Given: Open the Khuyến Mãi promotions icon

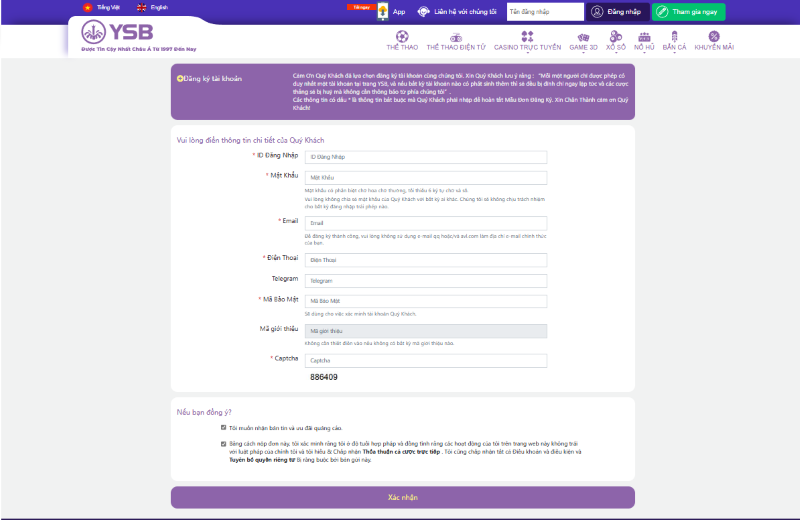Looking at the screenshot, I should (x=714, y=36).
